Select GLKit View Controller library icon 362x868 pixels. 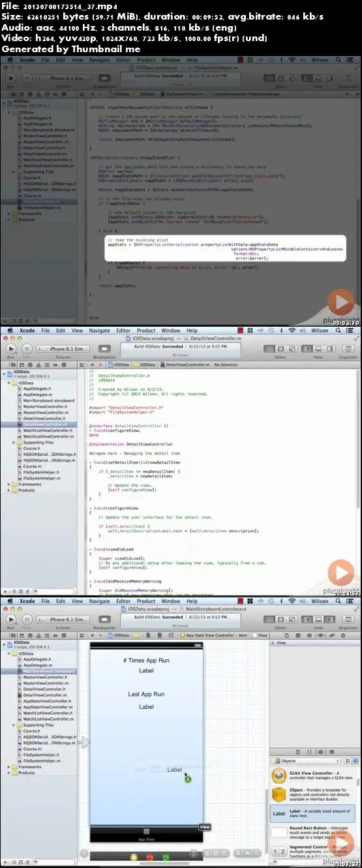tap(280, 777)
